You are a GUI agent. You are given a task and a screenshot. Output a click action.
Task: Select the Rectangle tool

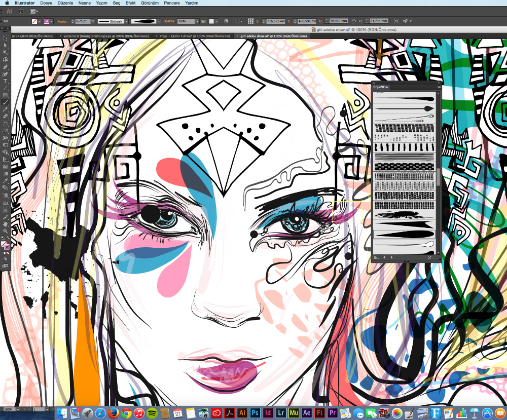click(5, 95)
